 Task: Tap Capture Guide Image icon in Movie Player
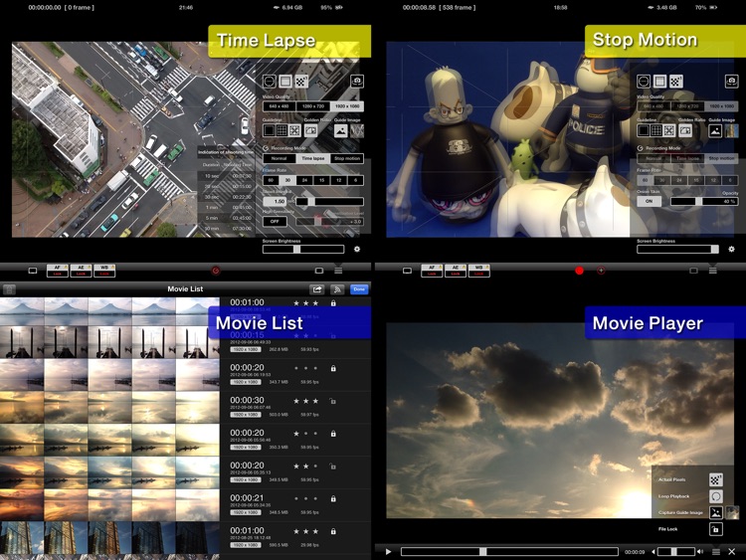pyautogui.click(x=715, y=512)
